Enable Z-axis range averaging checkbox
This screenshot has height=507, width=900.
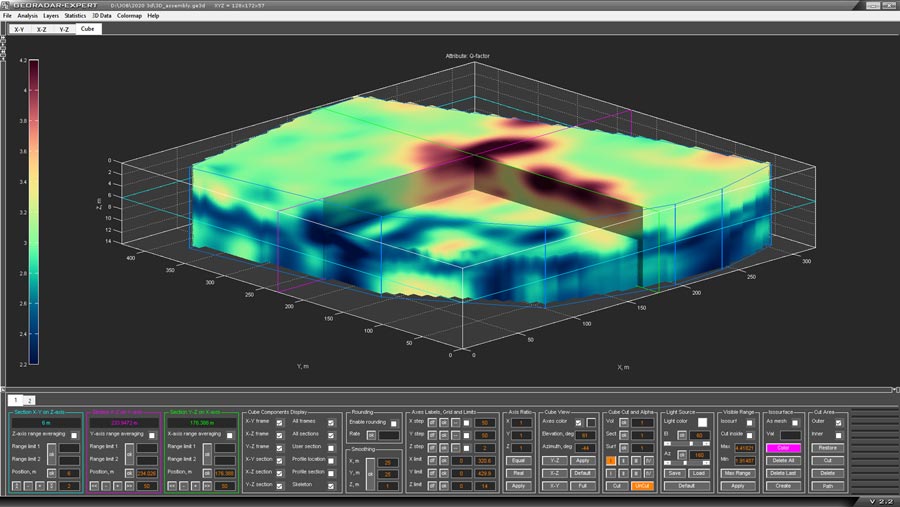coord(74,434)
